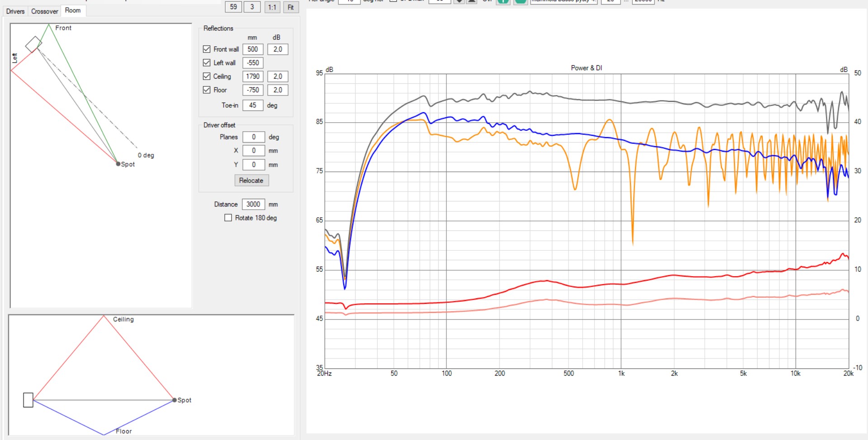Click the 1k frequency axis label
This screenshot has height=440, width=868.
coord(621,373)
